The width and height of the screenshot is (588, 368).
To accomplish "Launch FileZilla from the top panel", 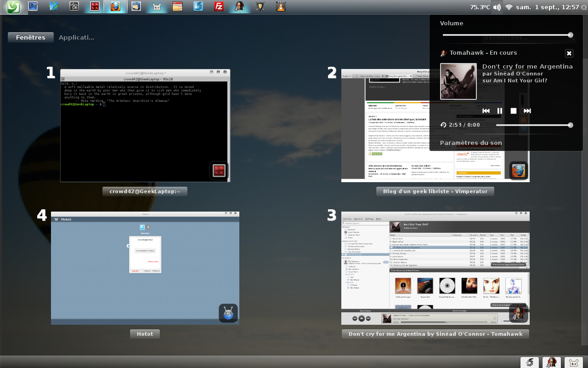I will click(x=219, y=6).
